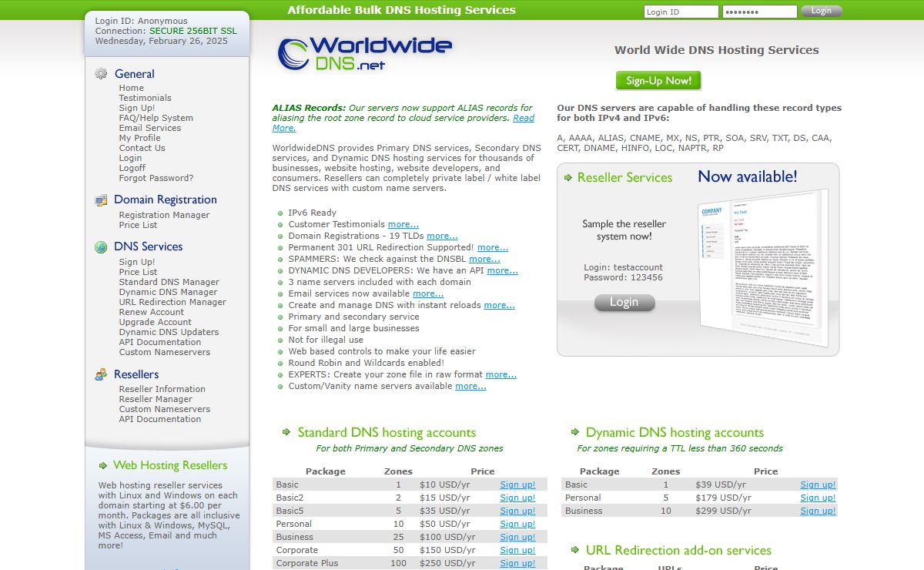Click the Login ID input field

click(681, 12)
